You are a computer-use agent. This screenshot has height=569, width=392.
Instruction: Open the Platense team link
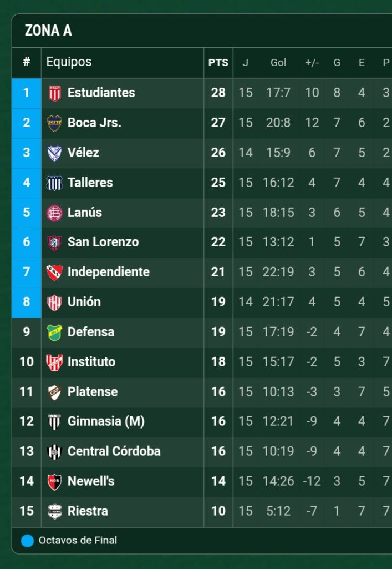point(92,392)
